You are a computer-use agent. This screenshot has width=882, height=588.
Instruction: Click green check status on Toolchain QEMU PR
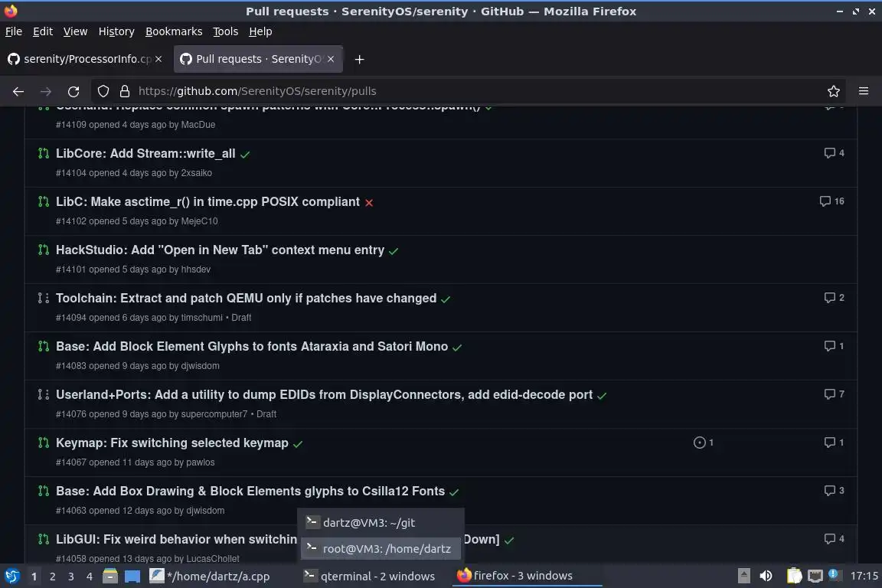coord(446,299)
